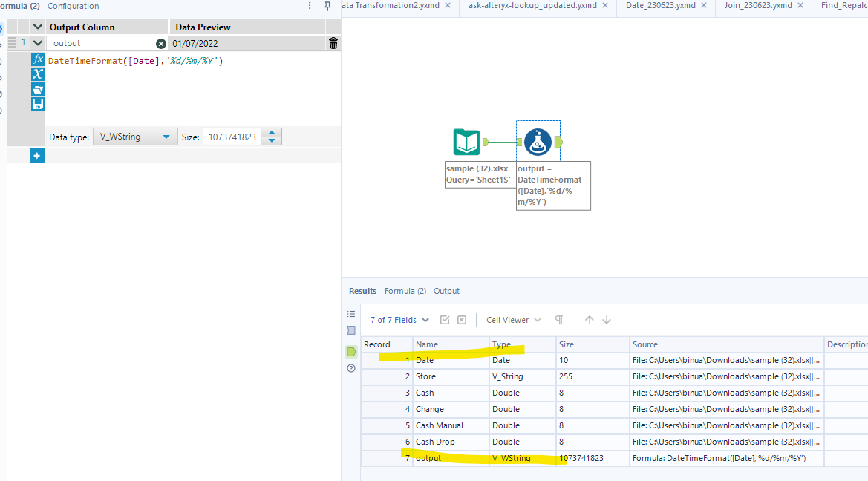The image size is (868, 481).
Task: Open recent and saved expressions folder icon
Action: [38, 89]
